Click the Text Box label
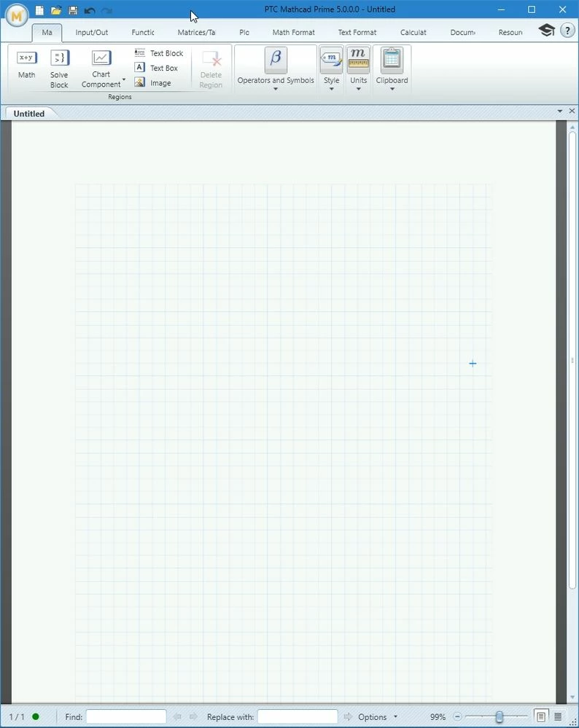 [164, 69]
